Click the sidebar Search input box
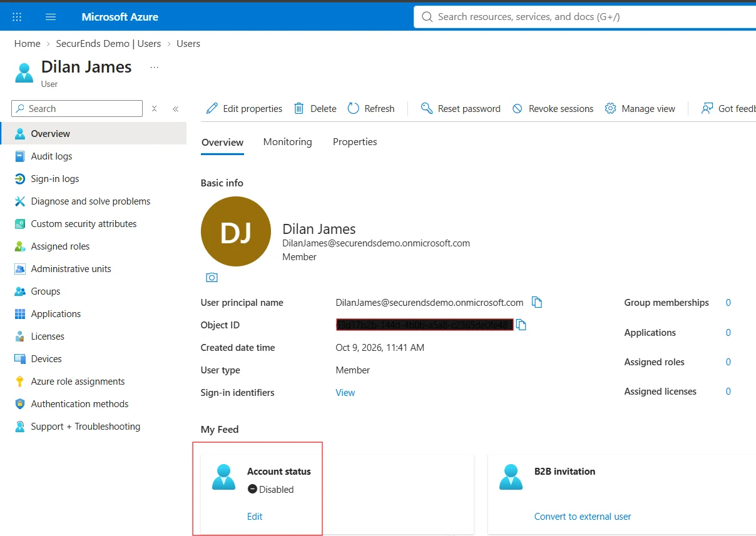This screenshot has width=756, height=536. click(77, 108)
